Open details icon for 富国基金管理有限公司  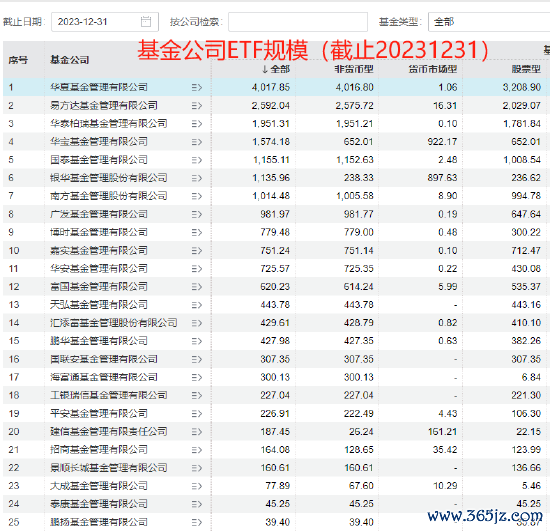[197, 287]
